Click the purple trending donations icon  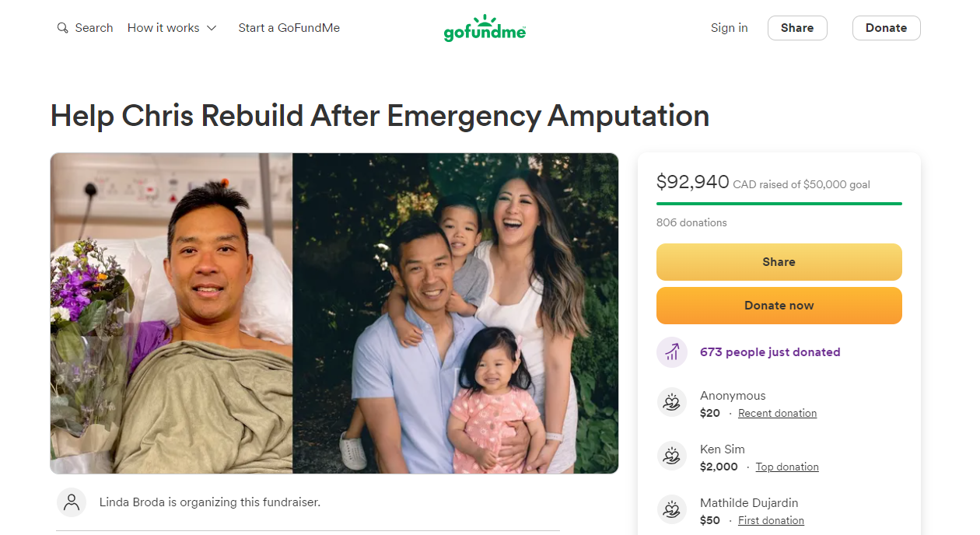(672, 352)
